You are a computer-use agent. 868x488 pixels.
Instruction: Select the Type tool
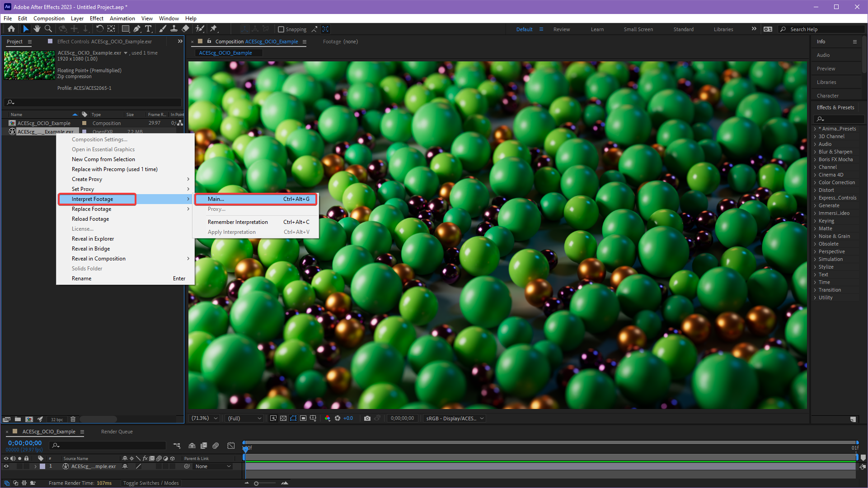148,29
